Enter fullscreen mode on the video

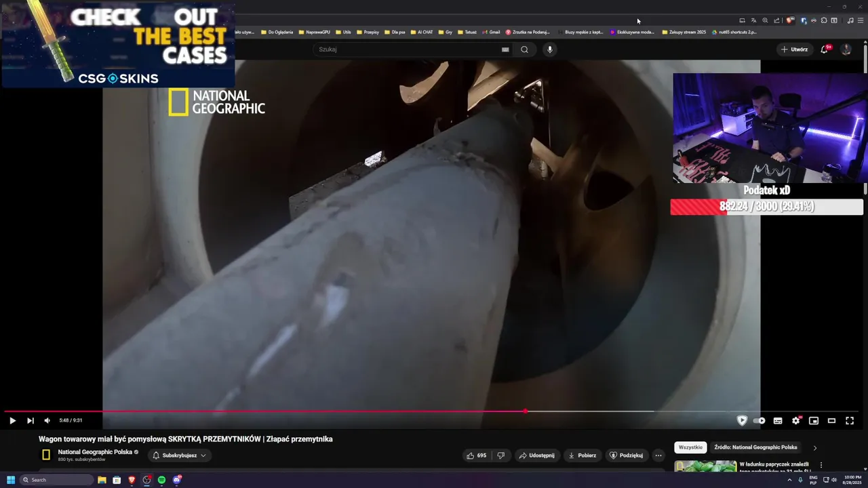click(x=850, y=421)
